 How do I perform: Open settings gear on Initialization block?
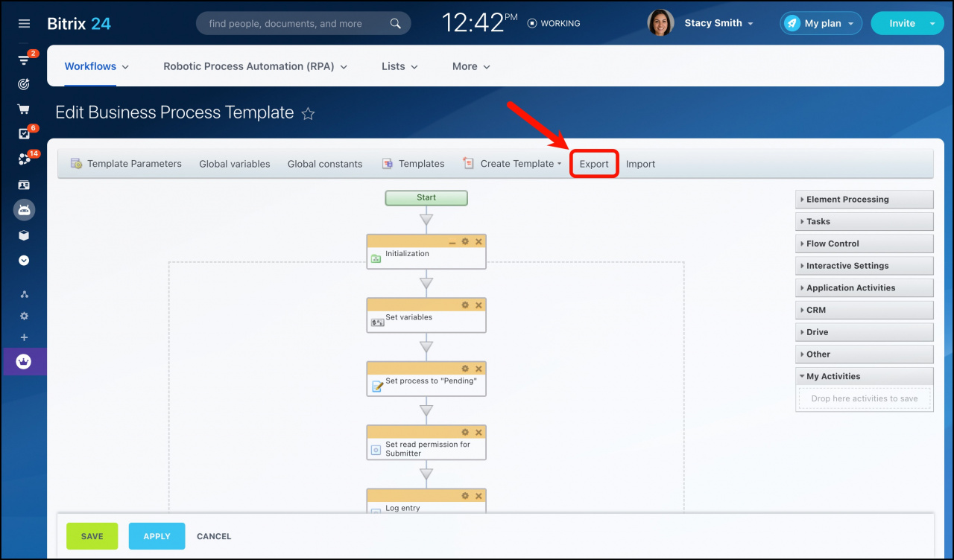click(465, 241)
